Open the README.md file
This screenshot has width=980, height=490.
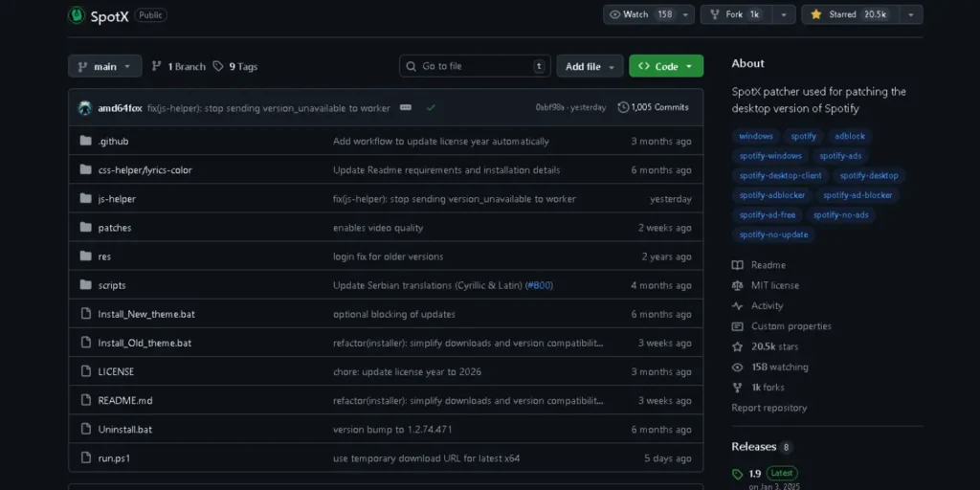click(125, 400)
